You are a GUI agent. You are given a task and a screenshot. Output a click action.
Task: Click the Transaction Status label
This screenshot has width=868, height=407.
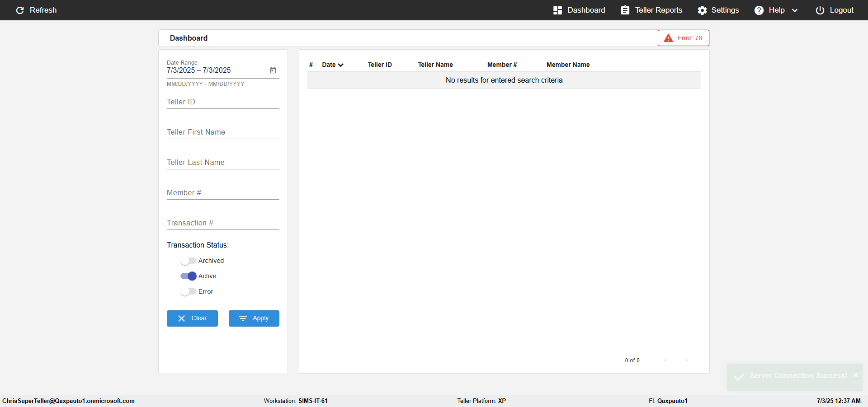[x=198, y=245]
